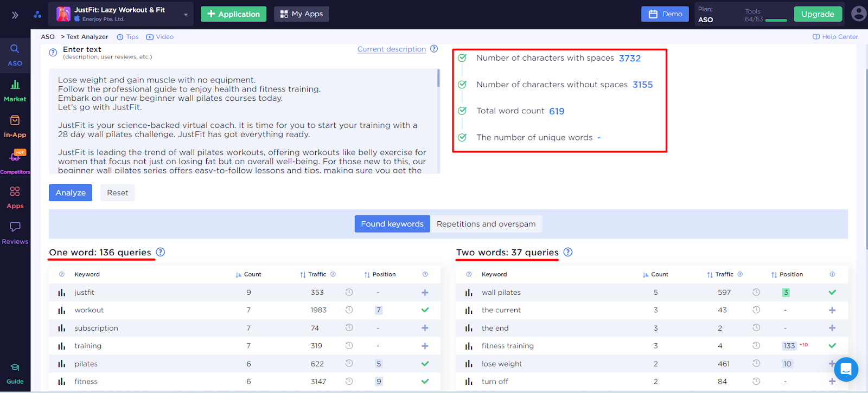Image resolution: width=868 pixels, height=393 pixels.
Task: Show help for one-word Traffic column
Action: point(333,274)
